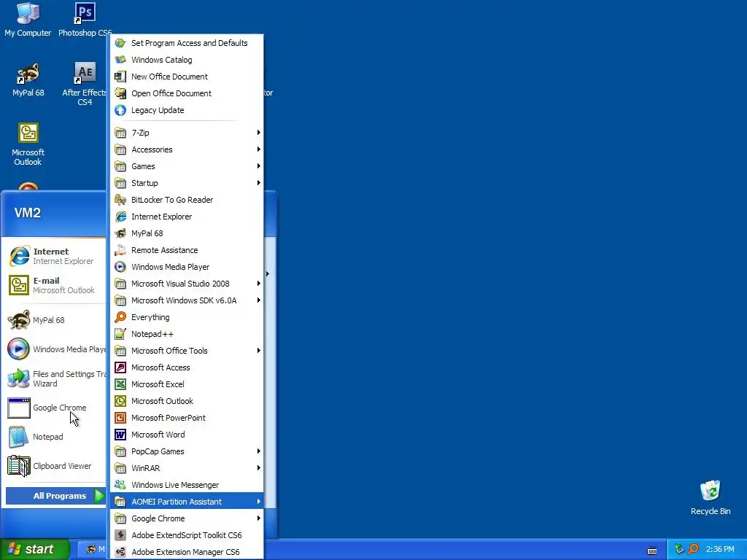Launch Microsoft Access
Image resolution: width=747 pixels, height=560 pixels.
pos(187,367)
